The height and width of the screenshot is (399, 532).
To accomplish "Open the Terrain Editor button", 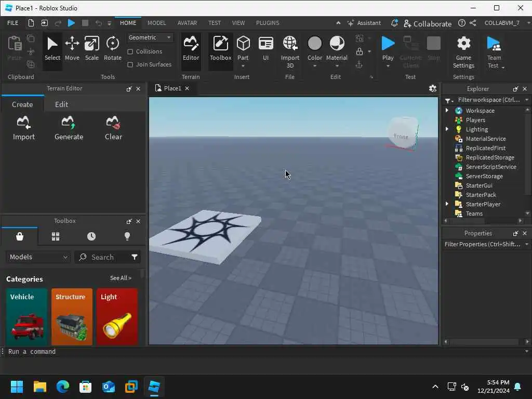I will coord(191,49).
